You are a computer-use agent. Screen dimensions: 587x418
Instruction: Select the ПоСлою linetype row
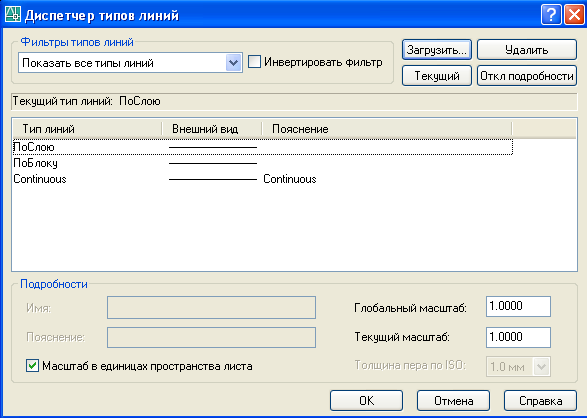click(262, 147)
